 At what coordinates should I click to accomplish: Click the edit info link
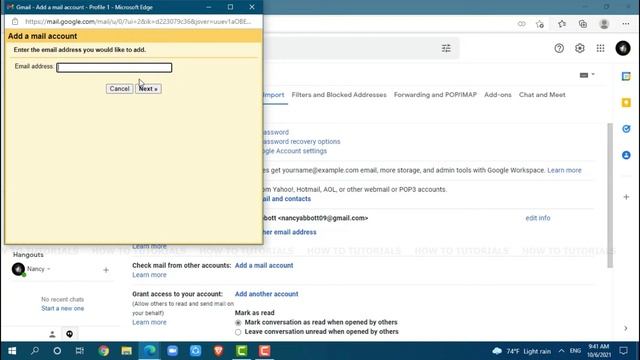(538, 218)
